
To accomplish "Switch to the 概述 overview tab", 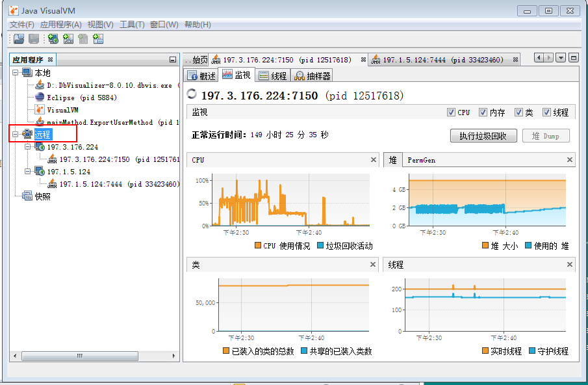I will pos(201,76).
